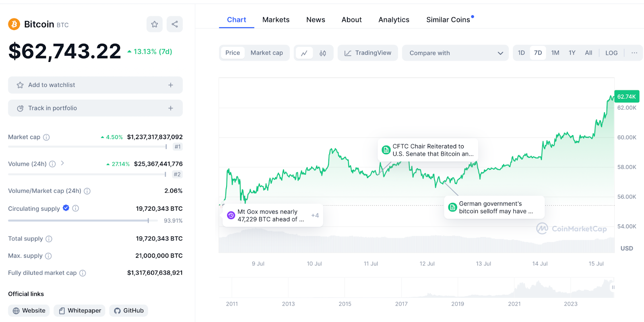Click the plus icon on Track in portfolio
This screenshot has height=322, width=644.
[171, 108]
